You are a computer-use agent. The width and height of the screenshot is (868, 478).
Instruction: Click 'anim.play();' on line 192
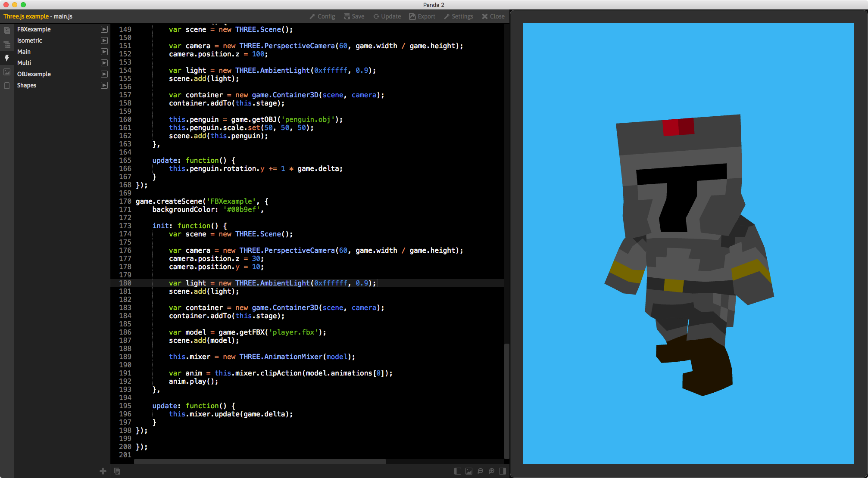[194, 381]
